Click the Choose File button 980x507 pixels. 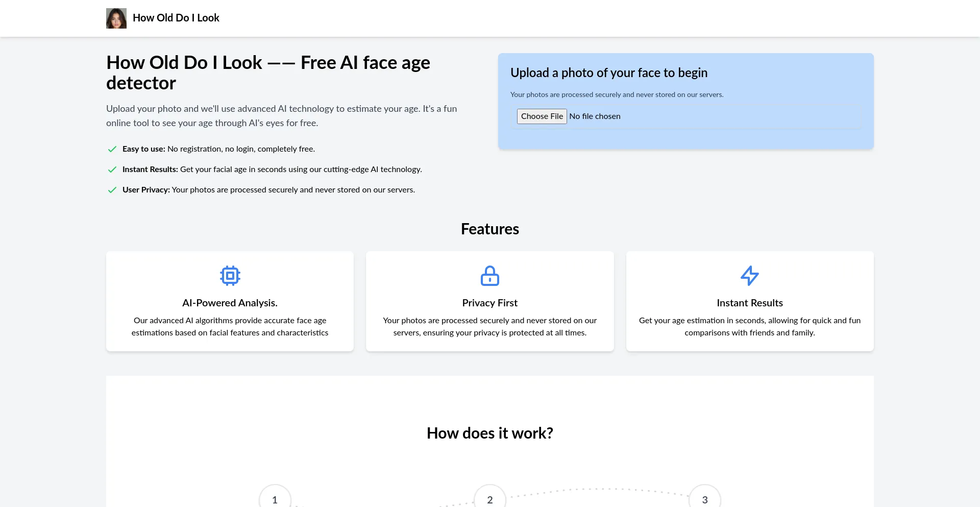pyautogui.click(x=542, y=116)
